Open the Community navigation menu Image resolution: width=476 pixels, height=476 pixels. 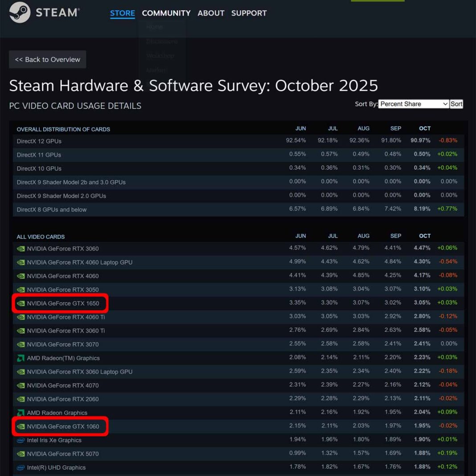[x=166, y=13]
